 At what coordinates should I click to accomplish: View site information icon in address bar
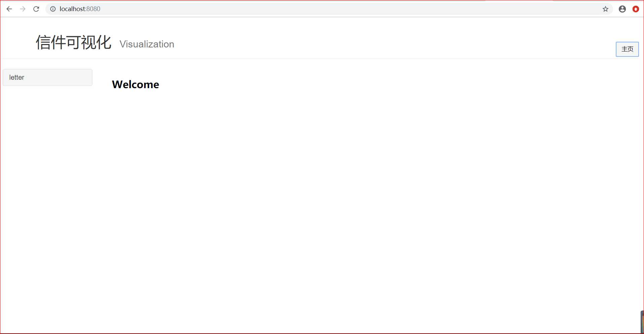pyautogui.click(x=53, y=9)
